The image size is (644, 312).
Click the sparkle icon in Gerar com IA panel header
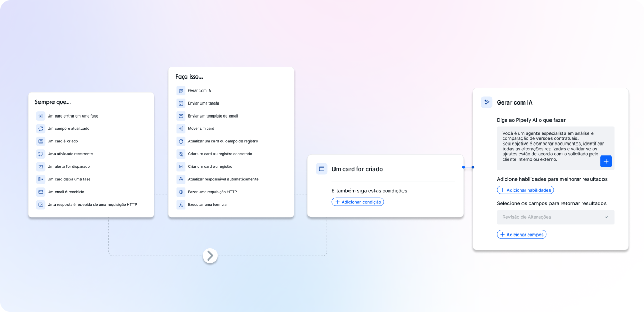click(x=487, y=102)
